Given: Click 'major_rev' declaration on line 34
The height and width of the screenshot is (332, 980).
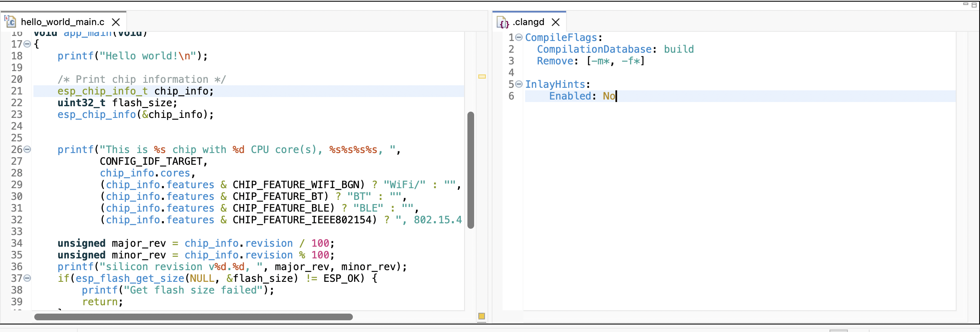Looking at the screenshot, I should pos(139,243).
